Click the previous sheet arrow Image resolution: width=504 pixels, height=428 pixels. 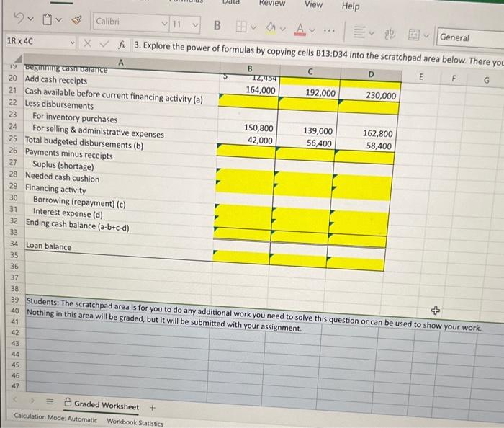(x=15, y=398)
